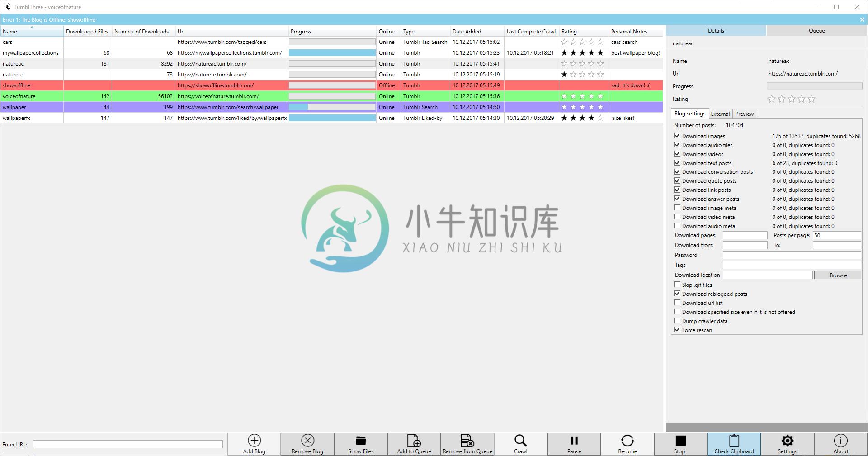868x456 pixels.
Task: Uncheck Download audio files checkbox
Action: (x=677, y=145)
